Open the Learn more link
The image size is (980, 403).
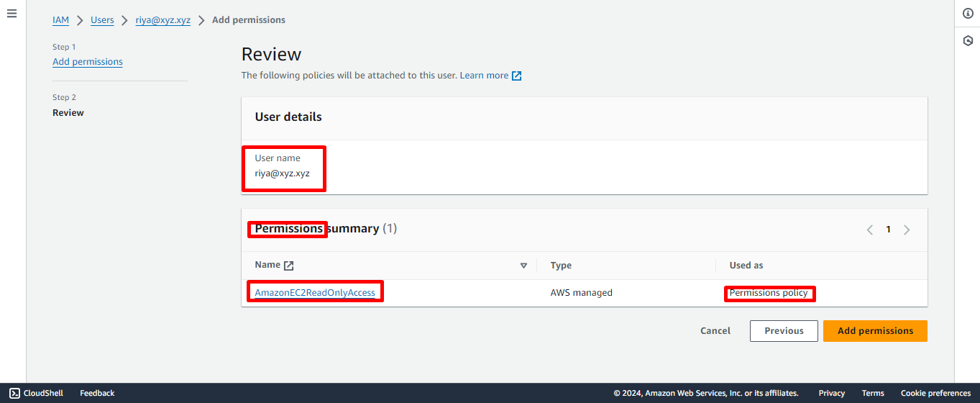click(x=484, y=76)
